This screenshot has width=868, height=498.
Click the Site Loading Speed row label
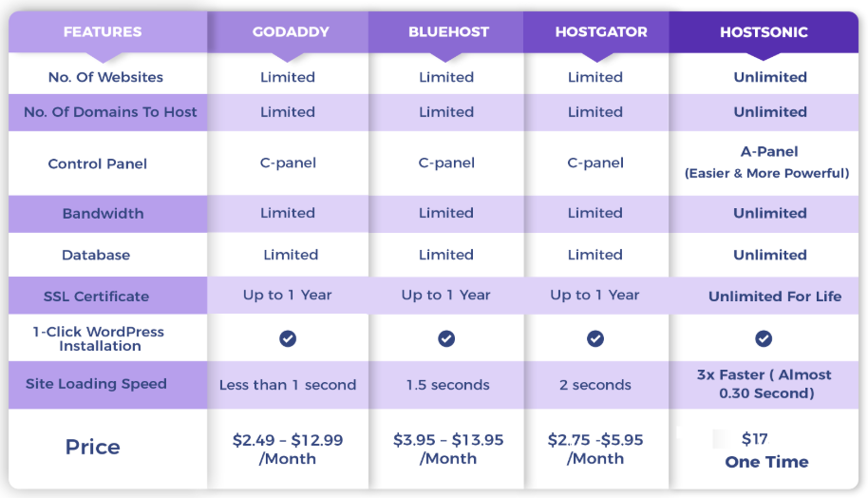pos(96,384)
